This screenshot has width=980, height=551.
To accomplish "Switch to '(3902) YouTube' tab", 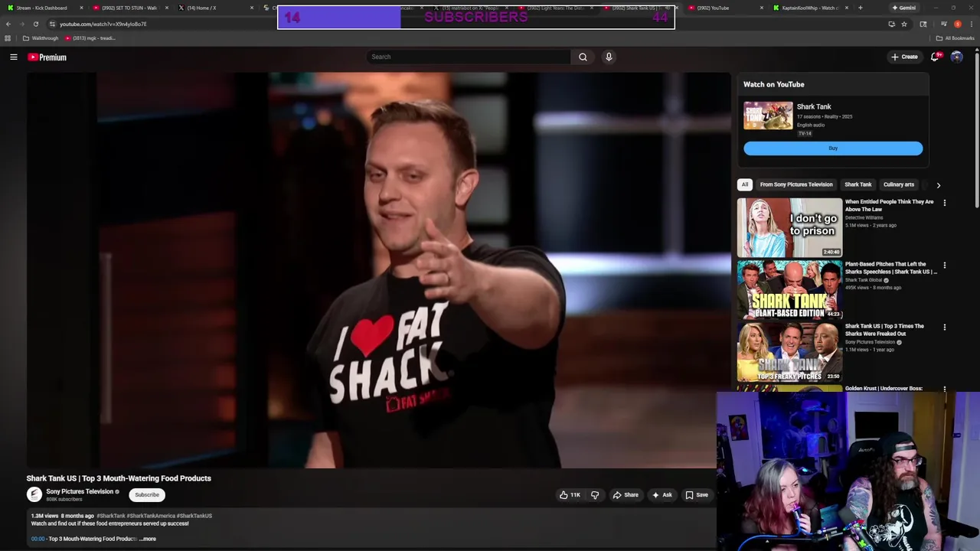I will (x=725, y=8).
